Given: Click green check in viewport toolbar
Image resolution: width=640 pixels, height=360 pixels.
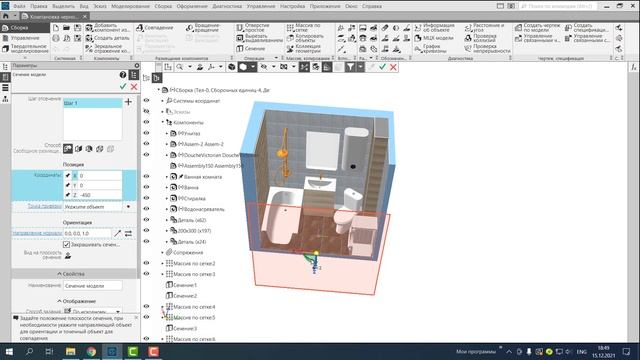Looking at the screenshot, I should (382, 67).
